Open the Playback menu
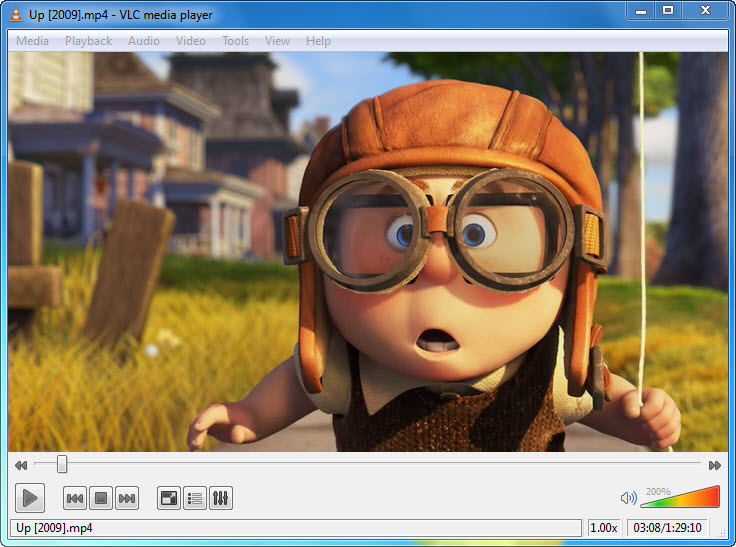 (88, 41)
